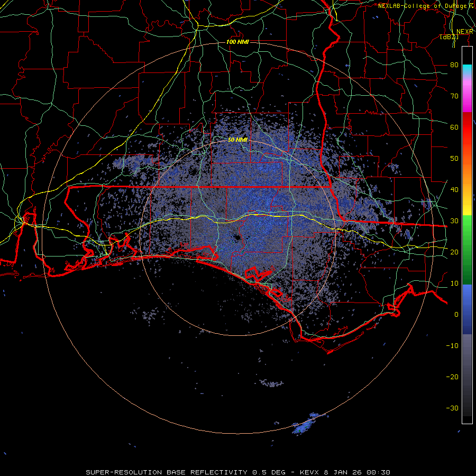
Task: Click the "8 JAN 26 00:30" timestamp
Action: (357, 472)
